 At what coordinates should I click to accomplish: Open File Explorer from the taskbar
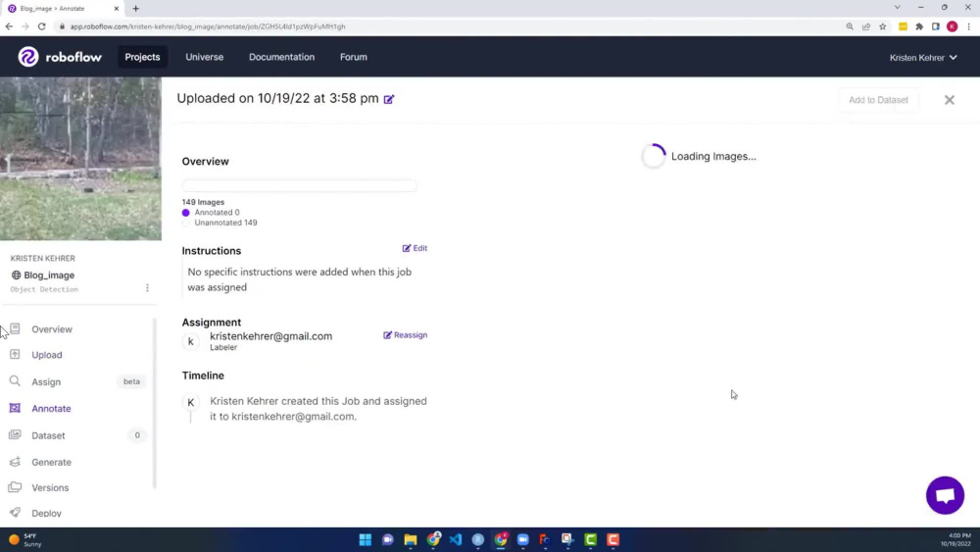[410, 539]
